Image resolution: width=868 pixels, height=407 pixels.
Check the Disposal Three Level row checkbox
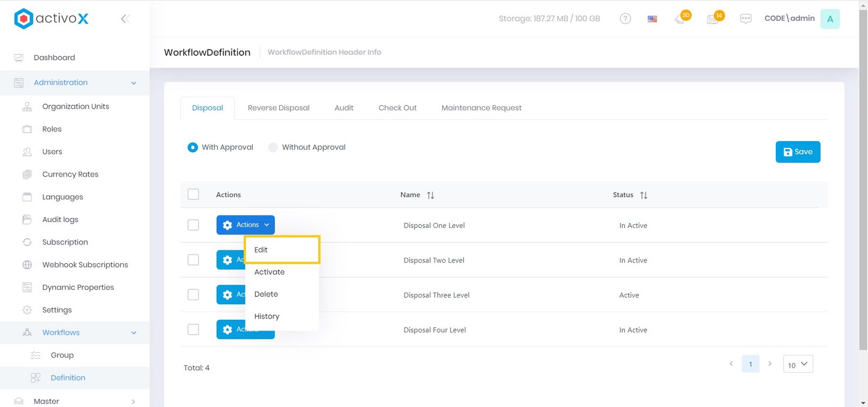[193, 294]
